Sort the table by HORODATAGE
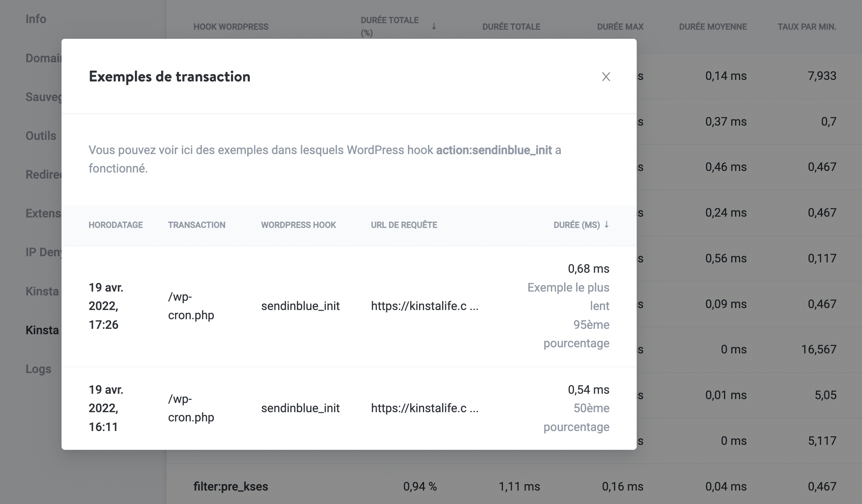The height and width of the screenshot is (504, 862). [115, 225]
